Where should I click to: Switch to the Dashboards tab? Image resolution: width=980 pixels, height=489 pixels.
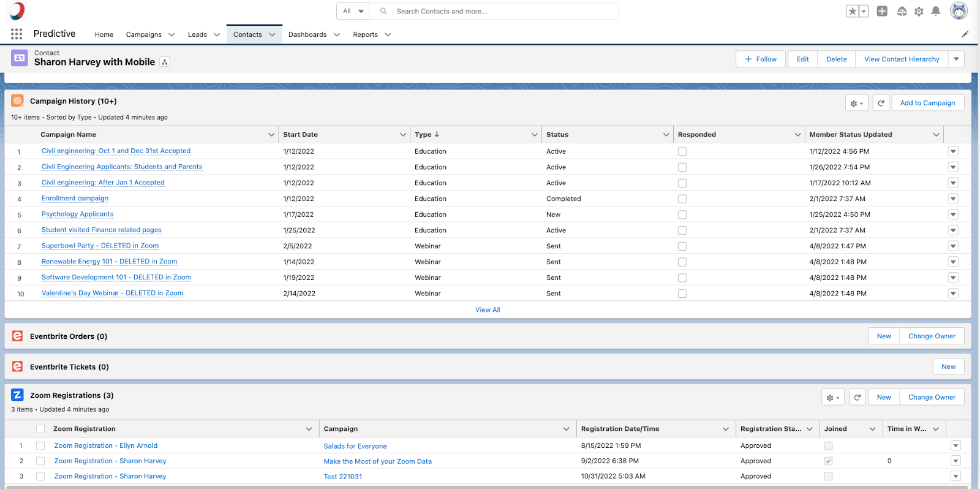(x=307, y=35)
